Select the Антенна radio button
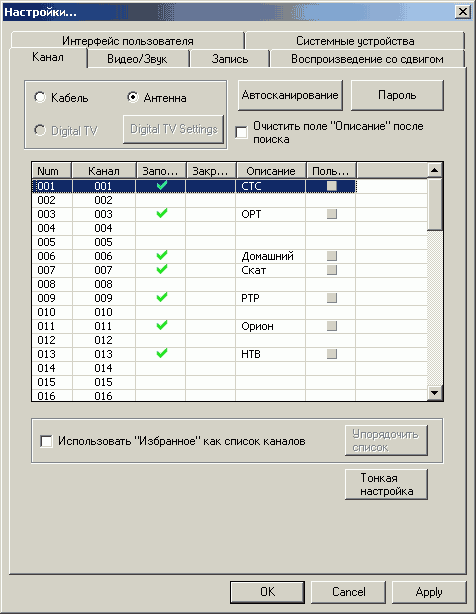This screenshot has height=614, width=476. [x=133, y=97]
